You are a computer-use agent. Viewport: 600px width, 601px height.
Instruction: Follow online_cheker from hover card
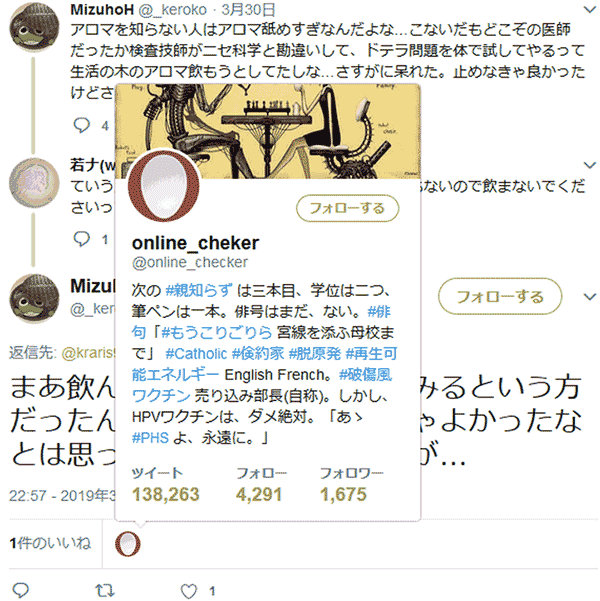pyautogui.click(x=347, y=208)
